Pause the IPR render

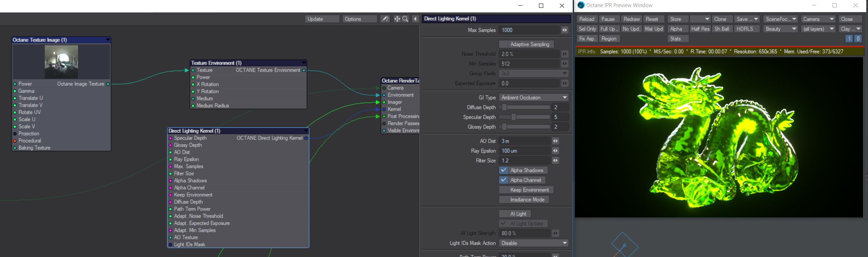tap(609, 19)
